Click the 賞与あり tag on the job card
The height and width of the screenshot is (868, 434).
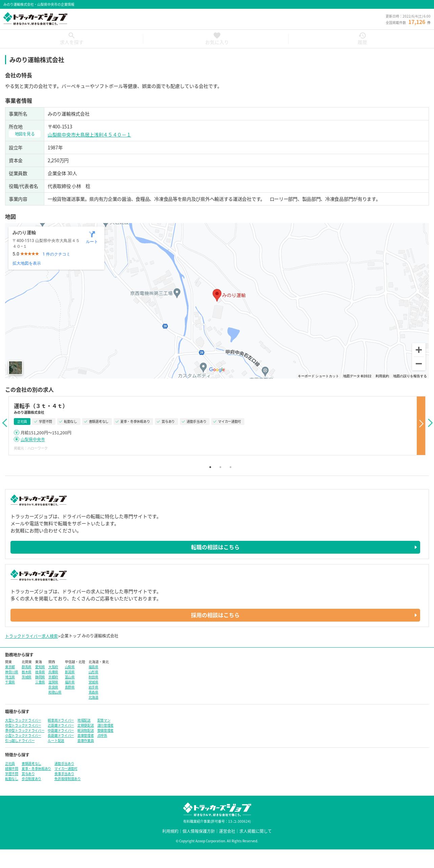tap(166, 421)
